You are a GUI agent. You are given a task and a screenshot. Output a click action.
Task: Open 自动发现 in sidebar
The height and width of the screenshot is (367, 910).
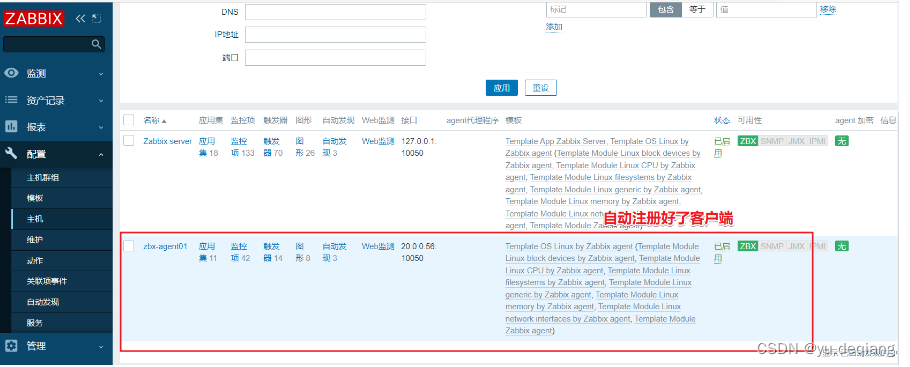(x=43, y=302)
